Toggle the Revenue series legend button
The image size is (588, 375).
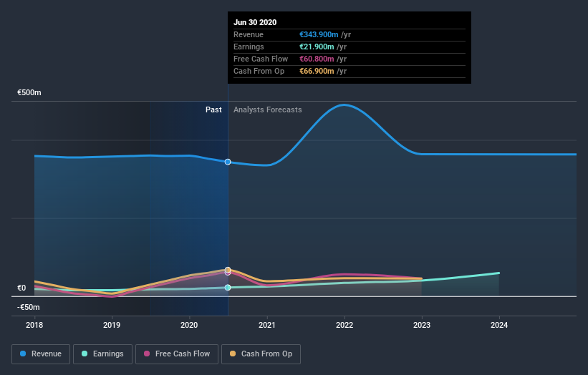coord(41,354)
